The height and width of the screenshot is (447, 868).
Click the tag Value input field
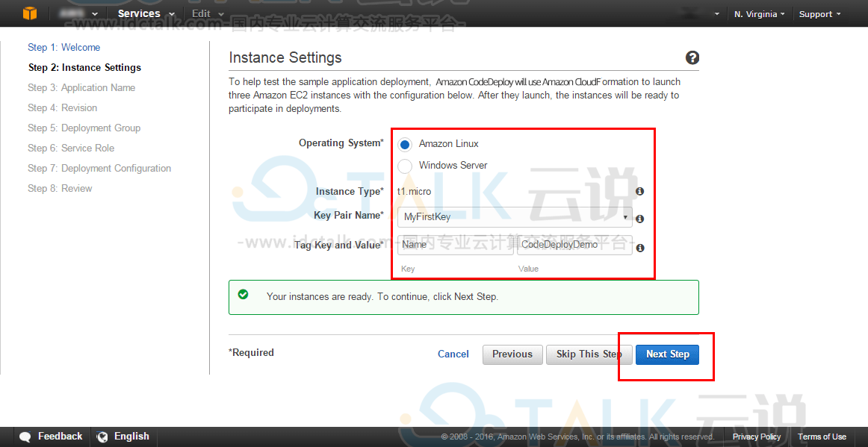574,245
